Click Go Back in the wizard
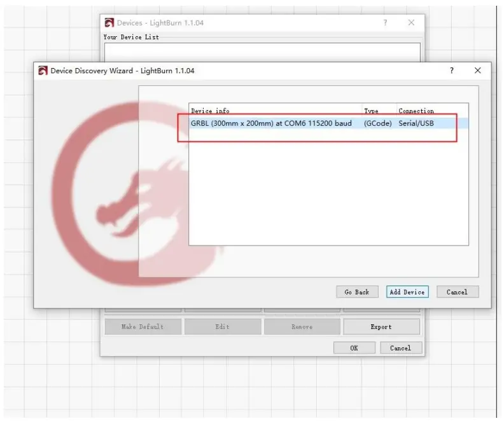This screenshot has width=504, height=421. point(357,292)
